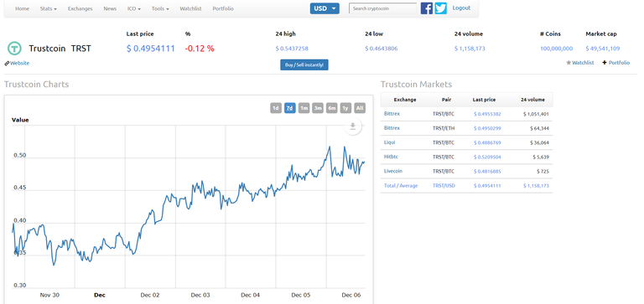The width and height of the screenshot is (644, 304).
Task: Open the Twitter bird icon
Action: click(441, 8)
